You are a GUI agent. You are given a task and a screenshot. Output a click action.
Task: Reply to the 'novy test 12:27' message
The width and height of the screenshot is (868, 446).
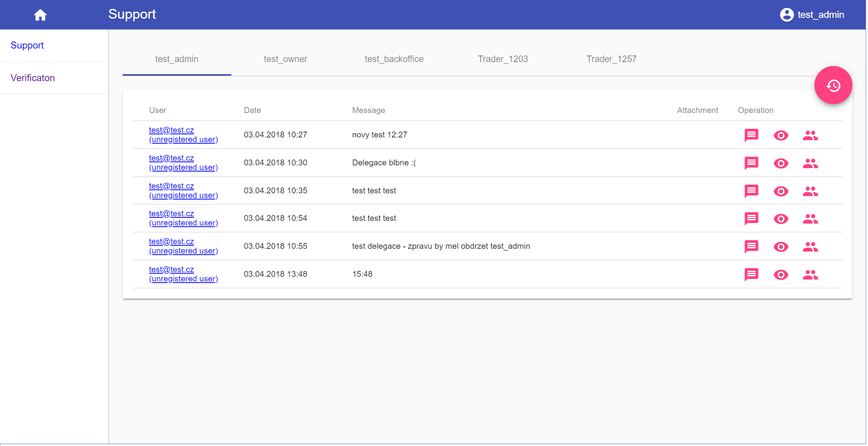pos(751,135)
